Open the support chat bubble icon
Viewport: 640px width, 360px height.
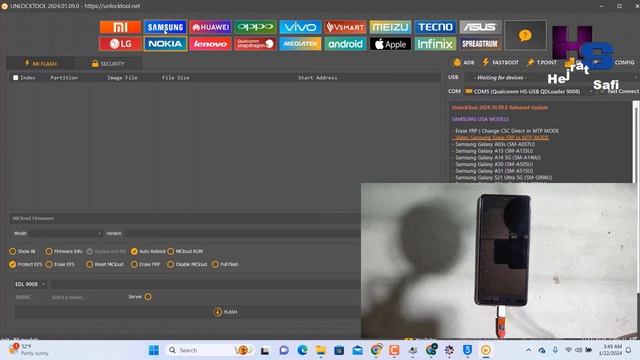(x=525, y=36)
